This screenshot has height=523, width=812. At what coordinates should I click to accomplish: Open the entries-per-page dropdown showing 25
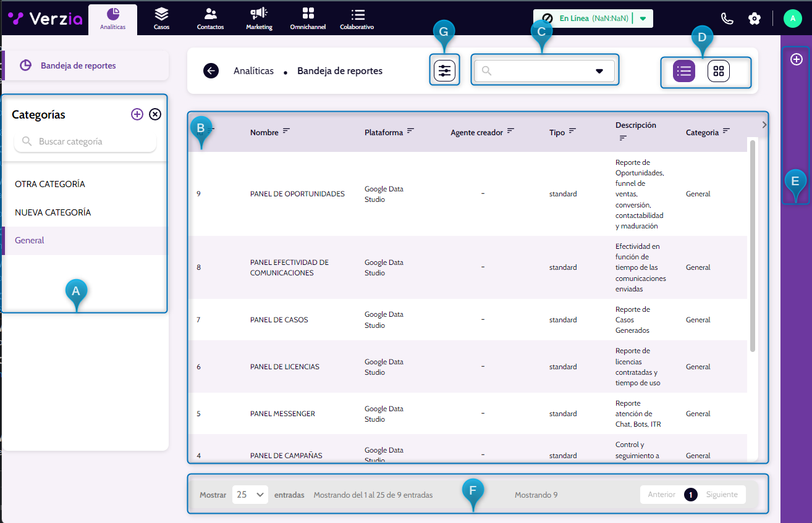tap(250, 495)
